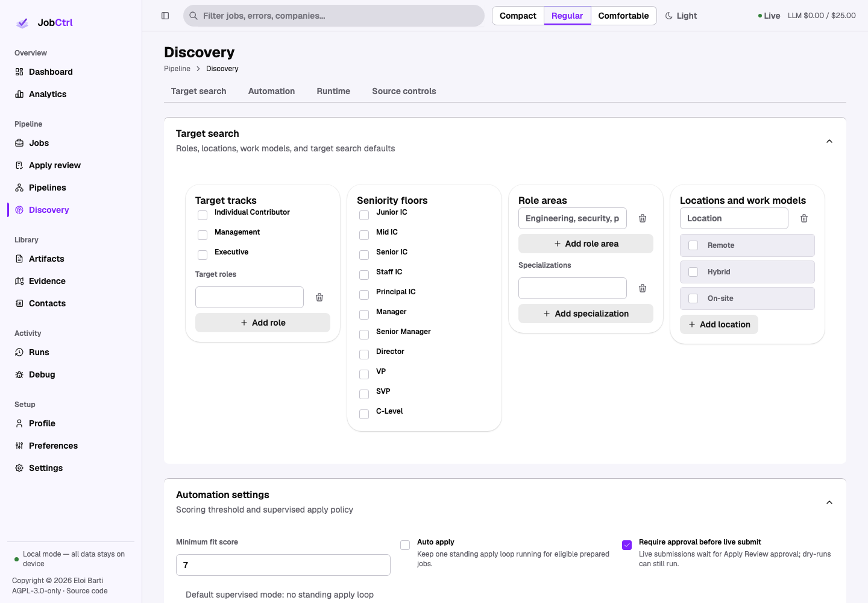Switch density to Compact
Screen dimensions: 868x603
click(x=518, y=16)
